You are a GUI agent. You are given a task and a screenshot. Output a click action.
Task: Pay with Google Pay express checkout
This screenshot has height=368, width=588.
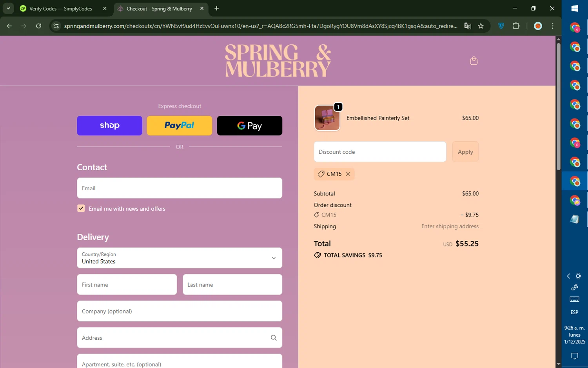click(x=249, y=126)
